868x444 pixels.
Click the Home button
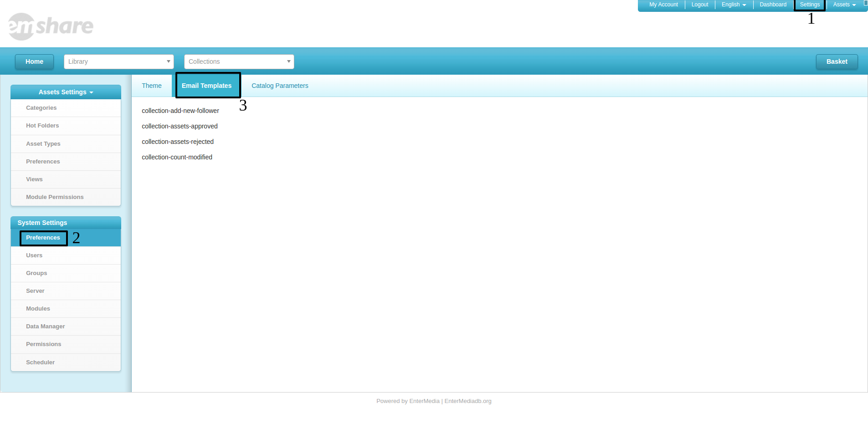[x=34, y=61]
